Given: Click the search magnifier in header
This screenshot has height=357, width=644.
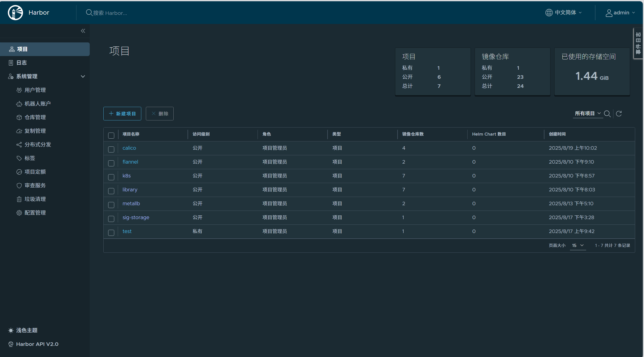Looking at the screenshot, I should pyautogui.click(x=89, y=12).
